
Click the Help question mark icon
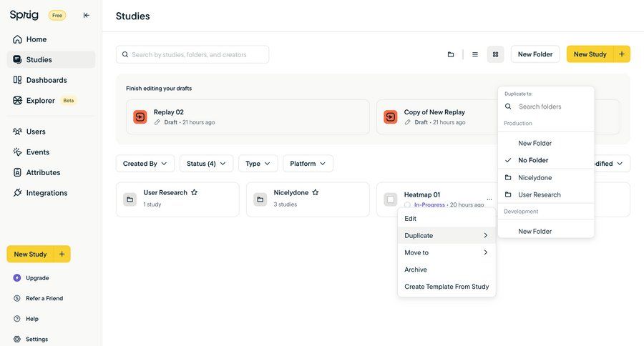tap(17, 319)
